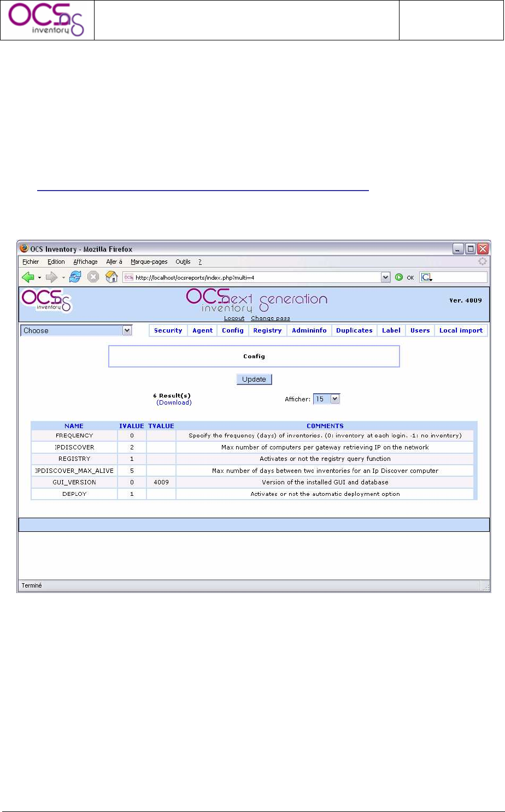This screenshot has height=812, width=505.
Task: Click the OCS inventory logo in page header
Action: [x=46, y=301]
